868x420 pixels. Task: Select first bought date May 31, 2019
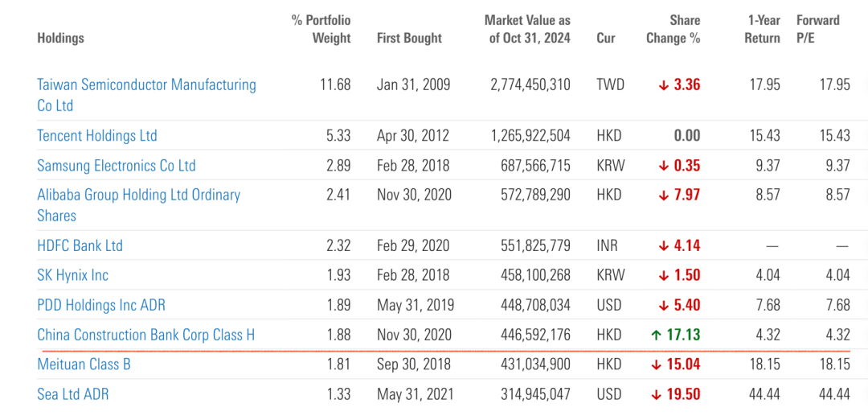coord(416,305)
